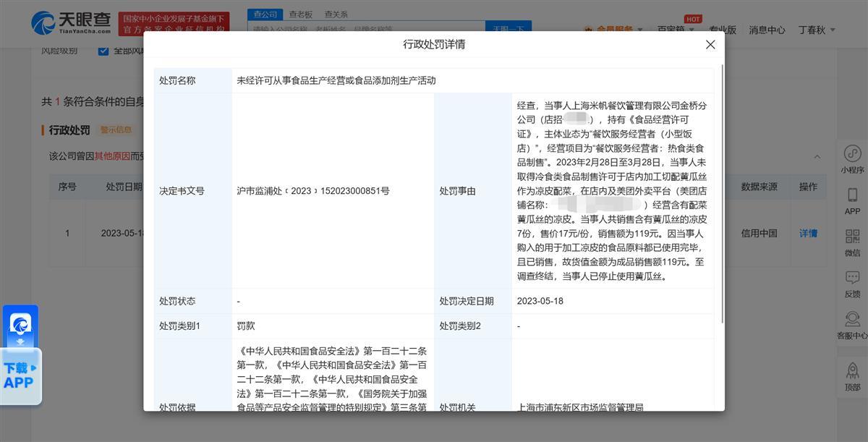Click the 下载APP floating banner
The width and height of the screenshot is (868, 442).
[20, 375]
